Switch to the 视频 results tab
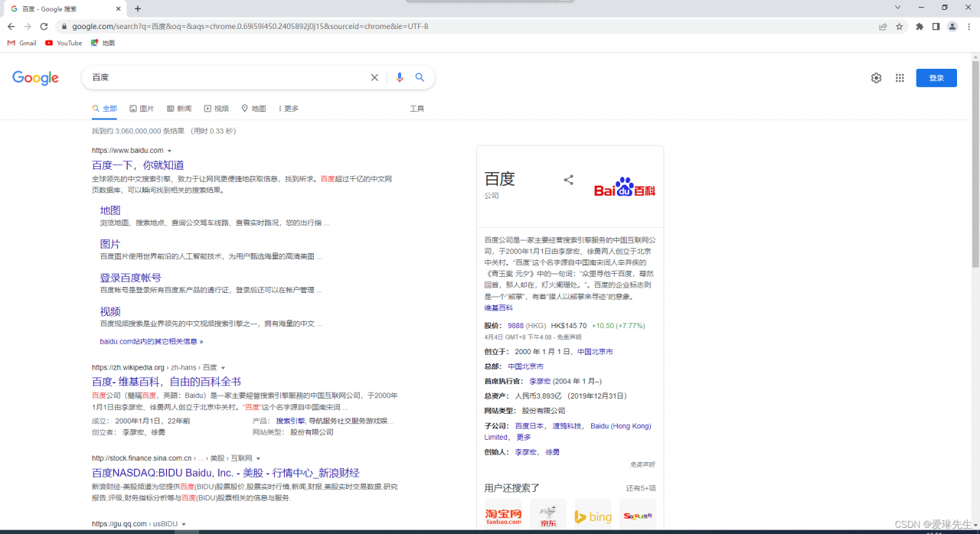Image resolution: width=980 pixels, height=534 pixels. 217,109
